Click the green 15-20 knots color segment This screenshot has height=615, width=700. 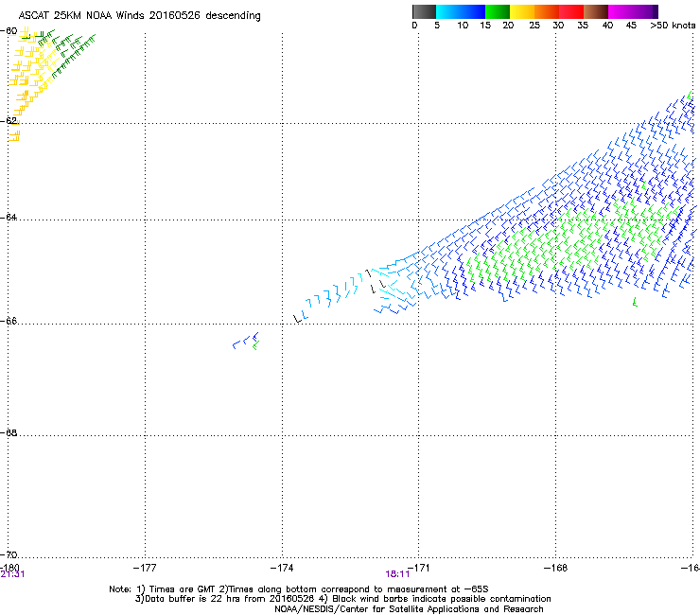tap(498, 11)
